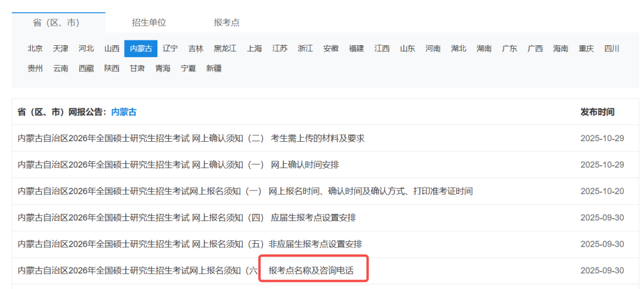This screenshot has width=644, height=289.
Task: Select 北京 from the province list
Action: [x=35, y=49]
